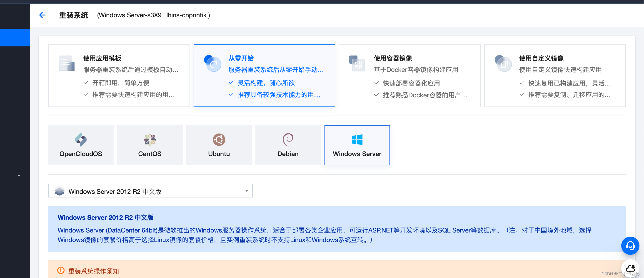Expand the chevron on the left sidebar
This screenshot has height=278, width=644.
[19, 175]
